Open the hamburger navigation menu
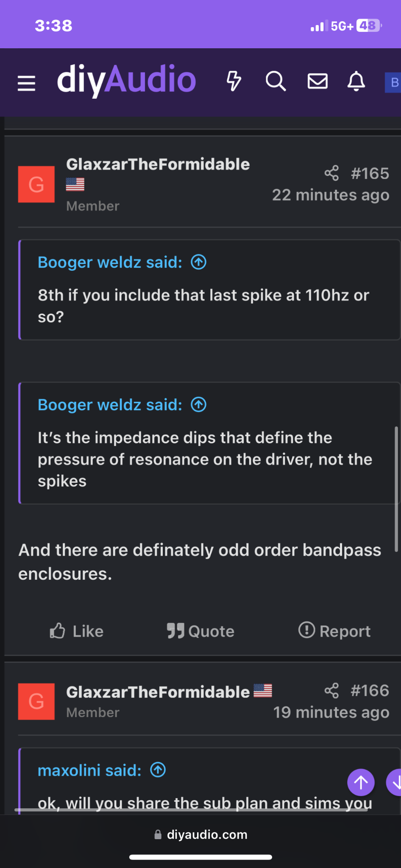401x868 pixels. point(26,83)
